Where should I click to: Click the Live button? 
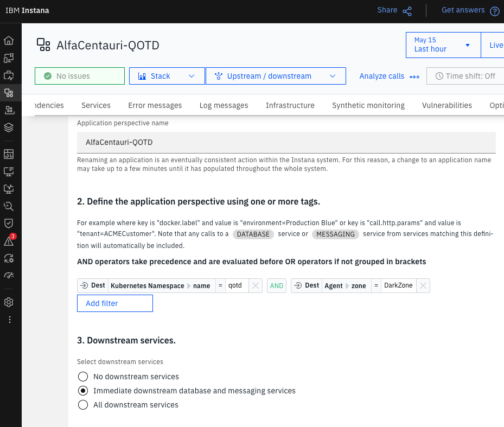click(493, 45)
